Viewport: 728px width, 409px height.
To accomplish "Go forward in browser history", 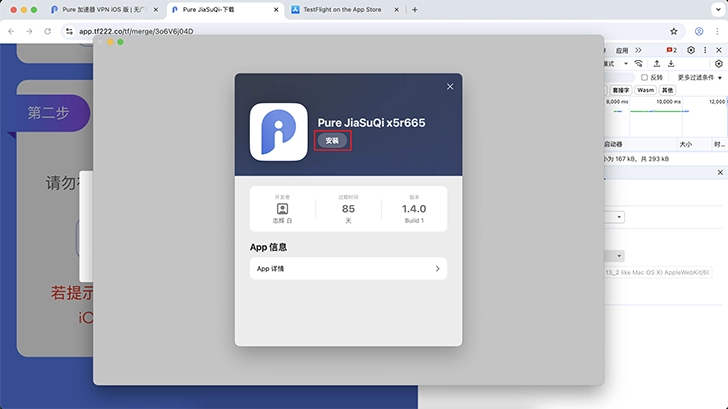I will (x=29, y=31).
